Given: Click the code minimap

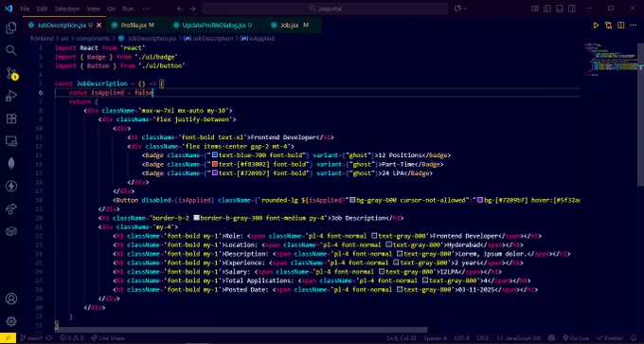Looking at the screenshot, I should pyautogui.click(x=610, y=59).
